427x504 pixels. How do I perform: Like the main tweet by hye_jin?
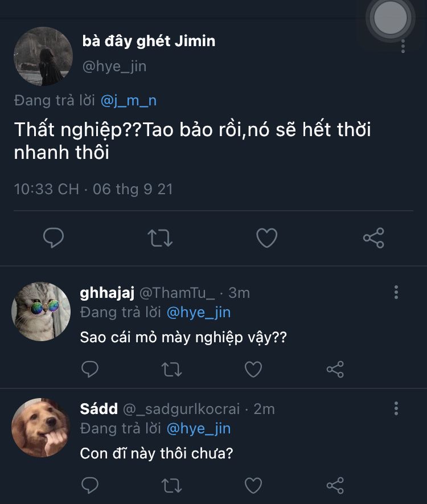(x=266, y=238)
